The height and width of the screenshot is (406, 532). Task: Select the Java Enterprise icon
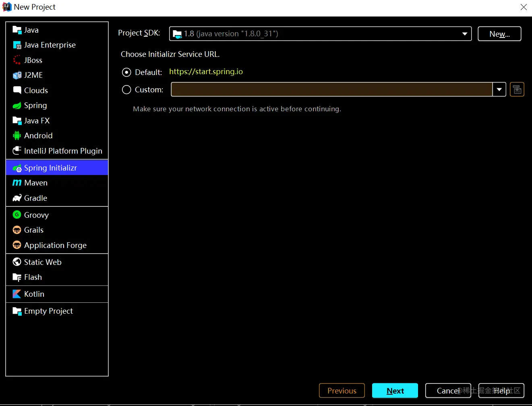pyautogui.click(x=17, y=45)
